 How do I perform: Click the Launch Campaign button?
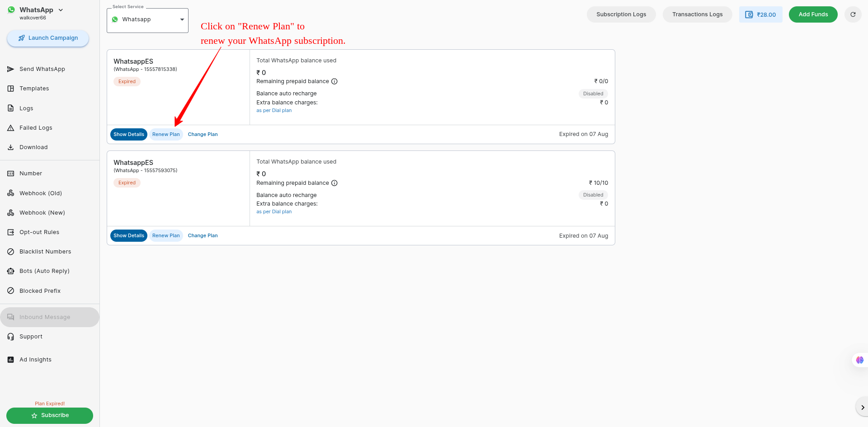(48, 38)
